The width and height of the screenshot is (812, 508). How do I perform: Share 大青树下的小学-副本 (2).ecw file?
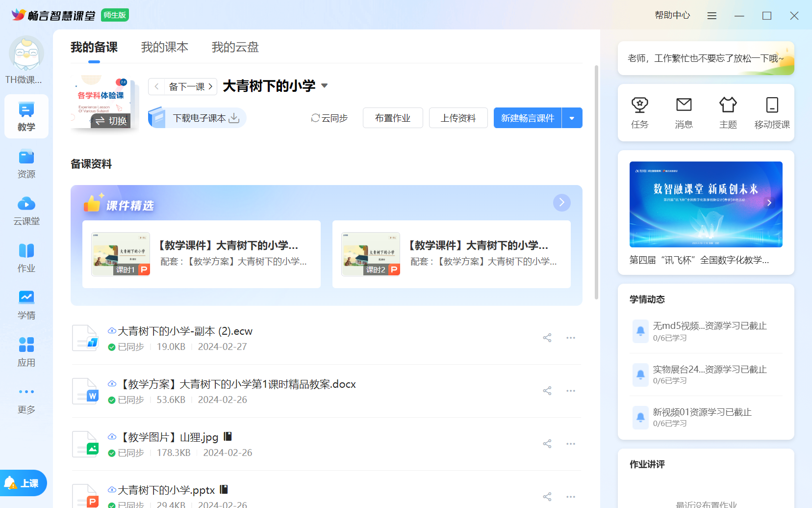point(547,338)
